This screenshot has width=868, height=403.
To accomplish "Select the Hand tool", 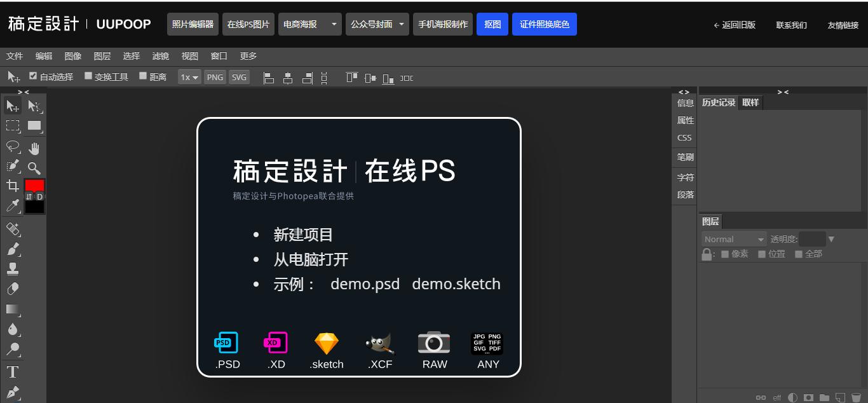I will point(34,147).
